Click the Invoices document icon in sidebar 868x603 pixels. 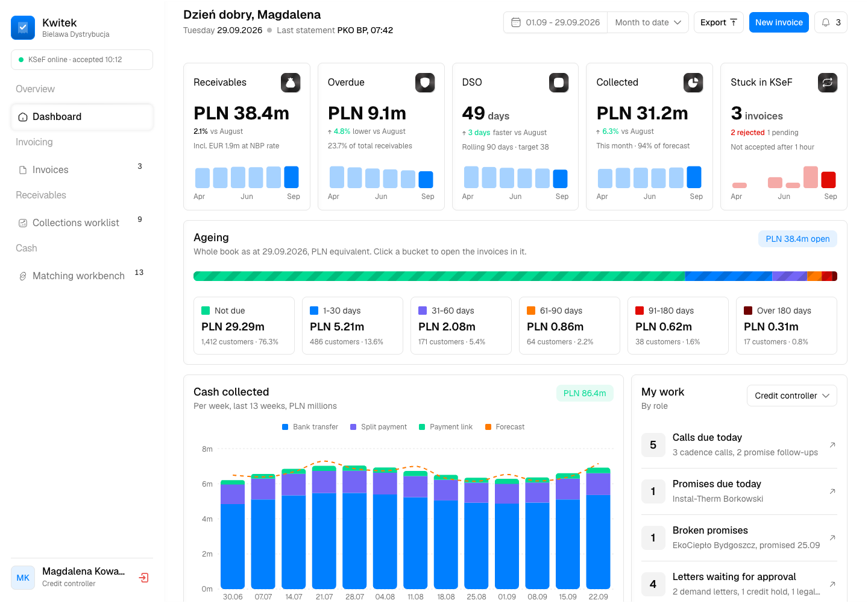[x=23, y=170]
